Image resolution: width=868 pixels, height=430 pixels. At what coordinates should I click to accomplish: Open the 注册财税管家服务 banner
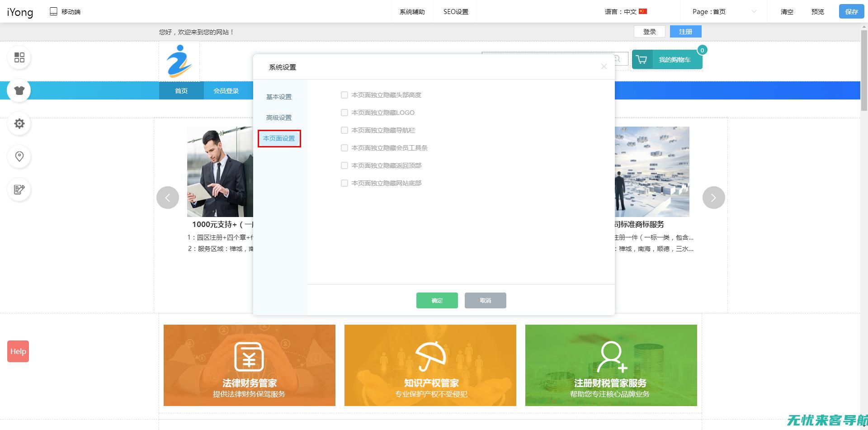tap(611, 365)
